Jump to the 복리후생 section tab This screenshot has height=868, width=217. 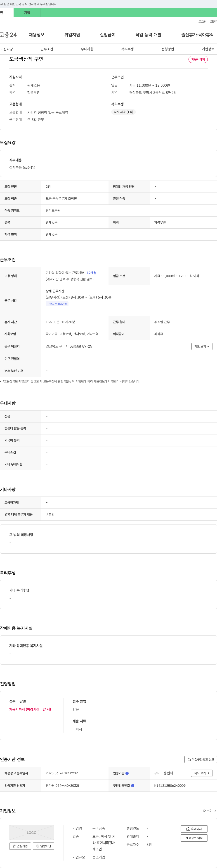(x=127, y=49)
